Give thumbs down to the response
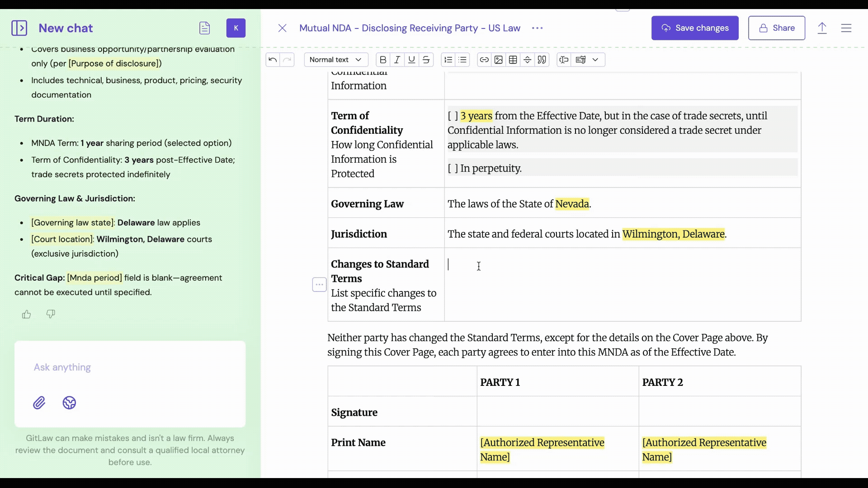This screenshot has height=488, width=868. (51, 314)
